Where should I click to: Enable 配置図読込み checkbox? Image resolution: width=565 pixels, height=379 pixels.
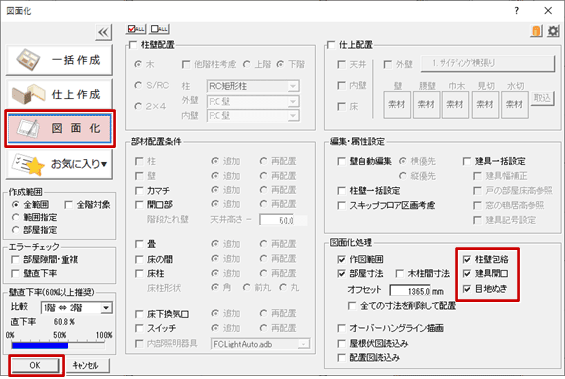click(x=341, y=358)
